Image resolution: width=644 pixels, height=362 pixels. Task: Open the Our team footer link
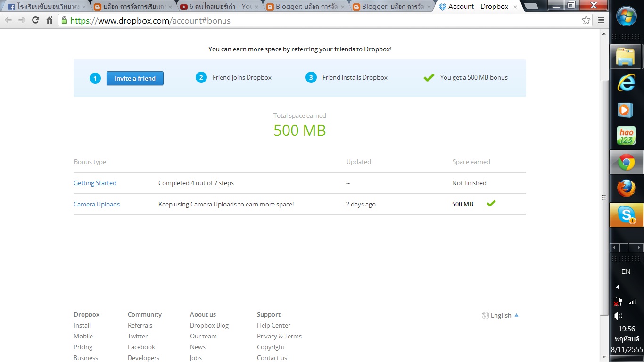203,336
